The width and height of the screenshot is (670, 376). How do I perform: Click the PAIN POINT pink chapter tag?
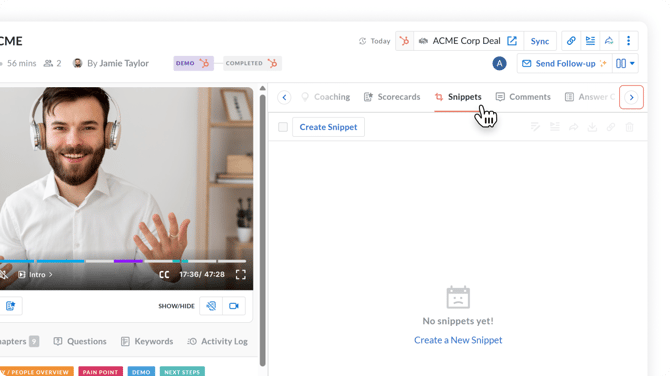point(100,372)
